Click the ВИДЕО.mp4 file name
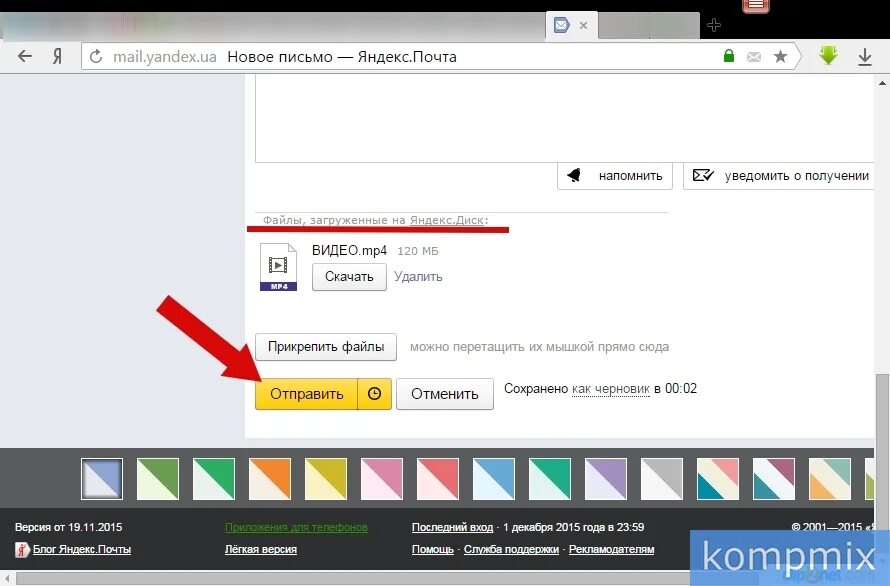 [350, 250]
